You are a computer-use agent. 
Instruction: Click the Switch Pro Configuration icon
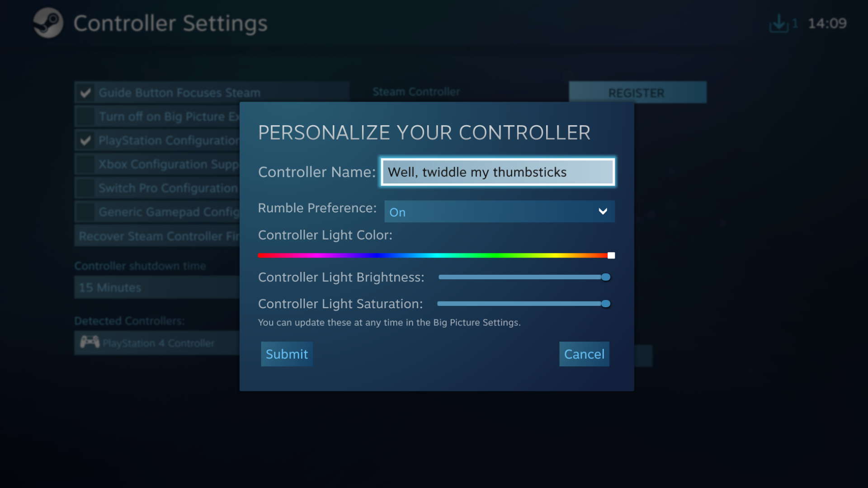[x=86, y=188]
